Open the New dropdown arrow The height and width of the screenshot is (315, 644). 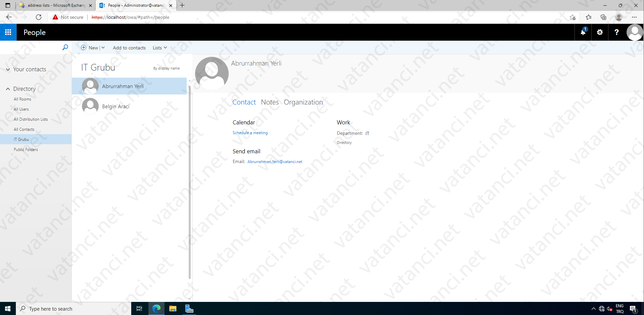click(x=103, y=48)
